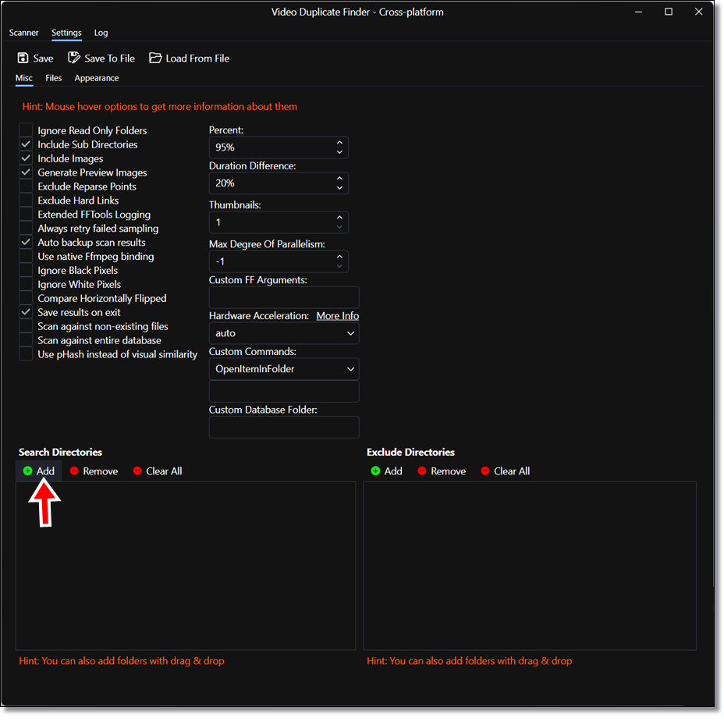
Task: Click red Remove icon under Search Directories
Action: 74,471
